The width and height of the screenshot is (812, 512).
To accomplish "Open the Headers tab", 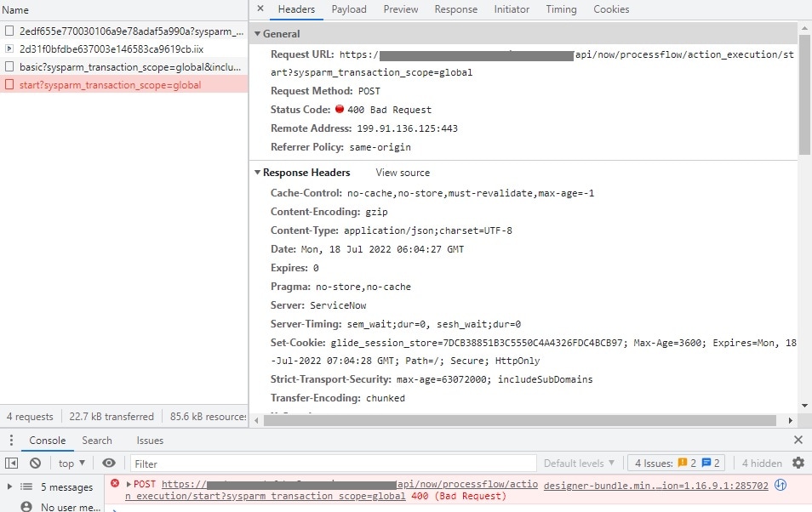I will click(296, 9).
